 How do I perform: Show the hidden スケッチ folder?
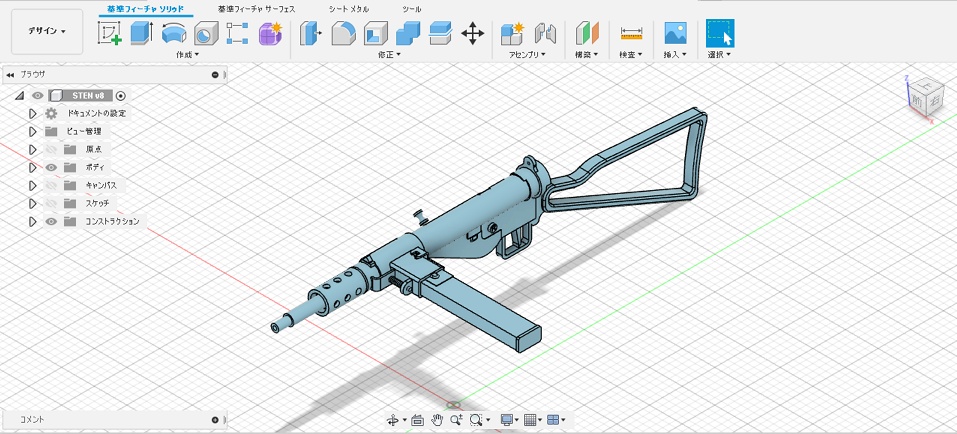click(x=51, y=203)
